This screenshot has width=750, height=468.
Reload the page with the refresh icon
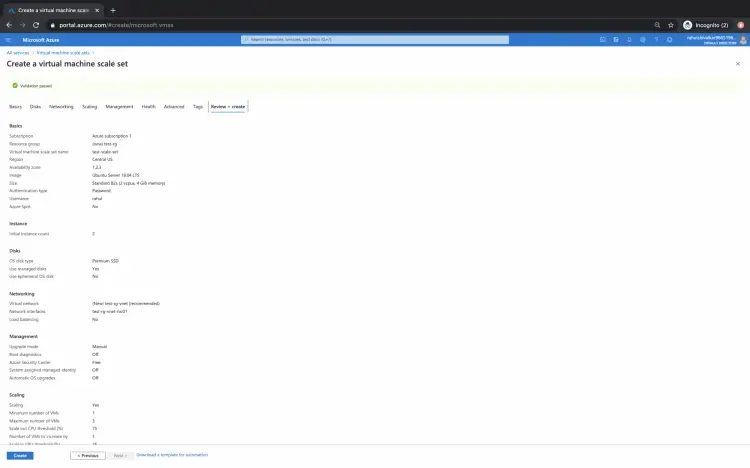pyautogui.click(x=37, y=25)
